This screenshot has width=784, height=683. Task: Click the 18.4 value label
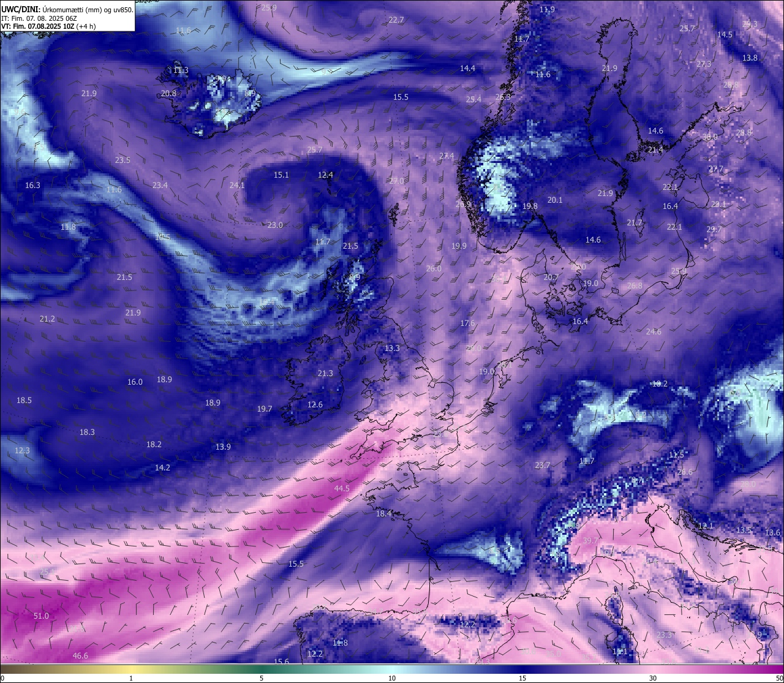tap(383, 513)
